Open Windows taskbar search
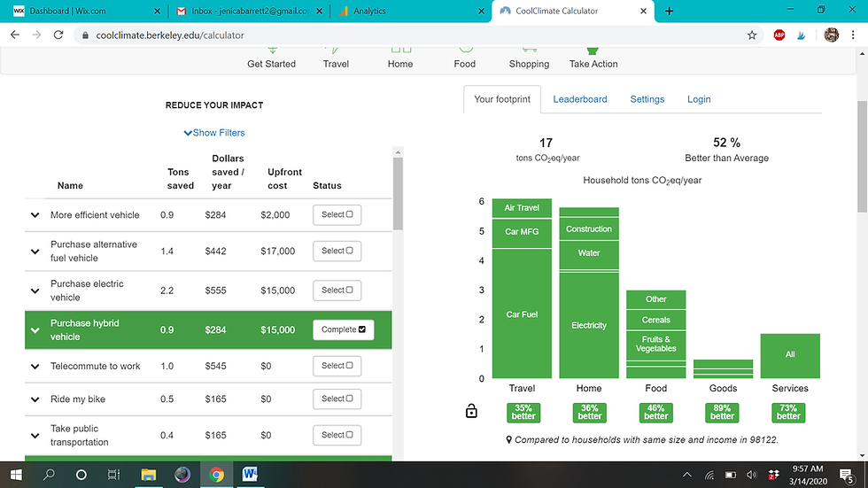The image size is (868, 488). coord(49,475)
